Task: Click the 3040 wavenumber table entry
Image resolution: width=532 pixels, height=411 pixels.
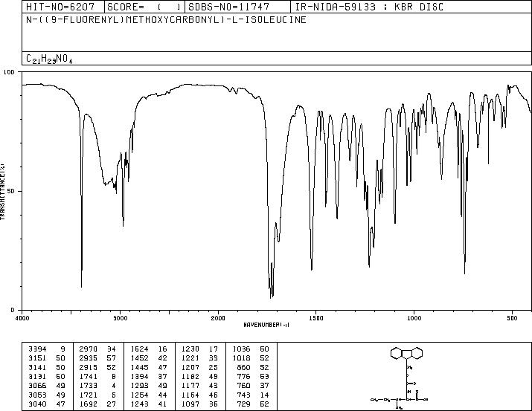Action: [37, 404]
